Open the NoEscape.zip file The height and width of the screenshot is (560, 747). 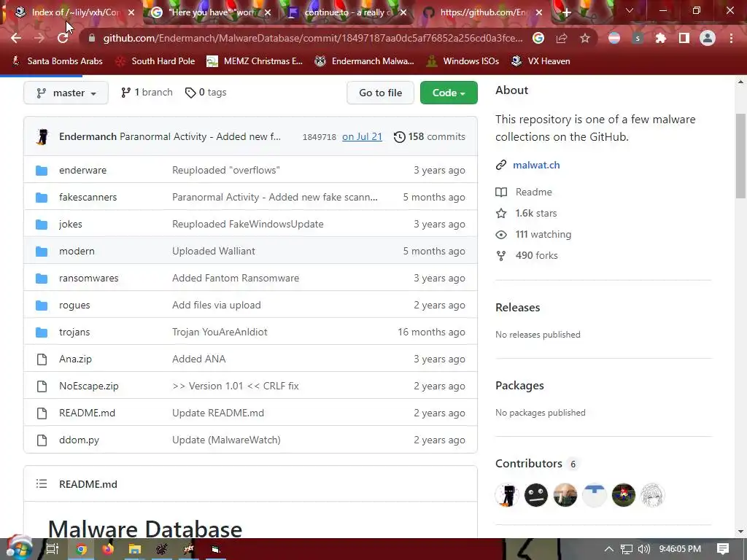click(88, 386)
